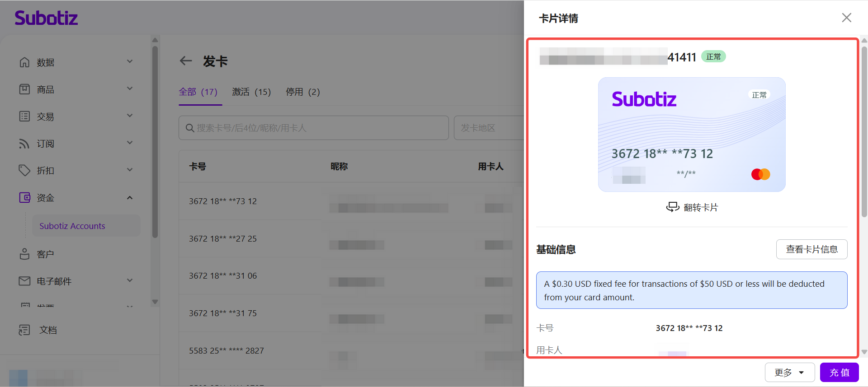Select card row 3672 18** **73 12 in table

351,201
